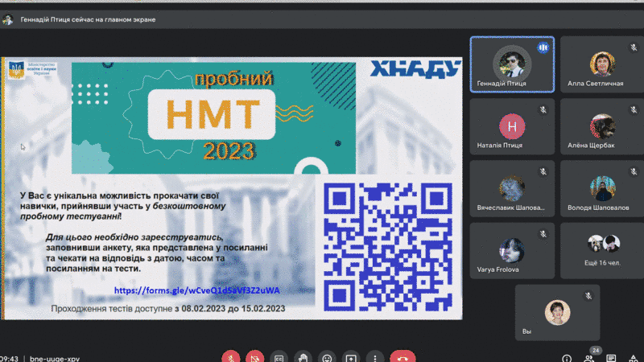The height and width of the screenshot is (362, 644).
Task: Raise hand using the hand icon
Action: 303,358
